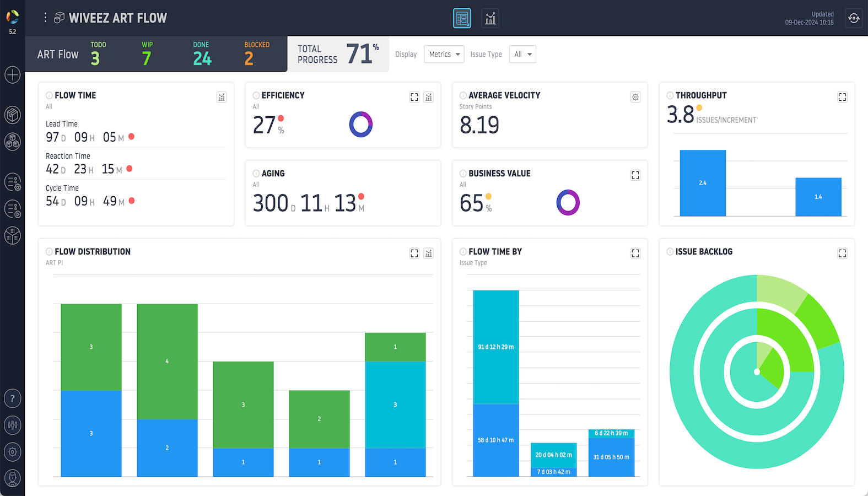Click the 58 d 10 h 47 m bar segment
This screenshot has height=496, width=868.
coord(496,440)
